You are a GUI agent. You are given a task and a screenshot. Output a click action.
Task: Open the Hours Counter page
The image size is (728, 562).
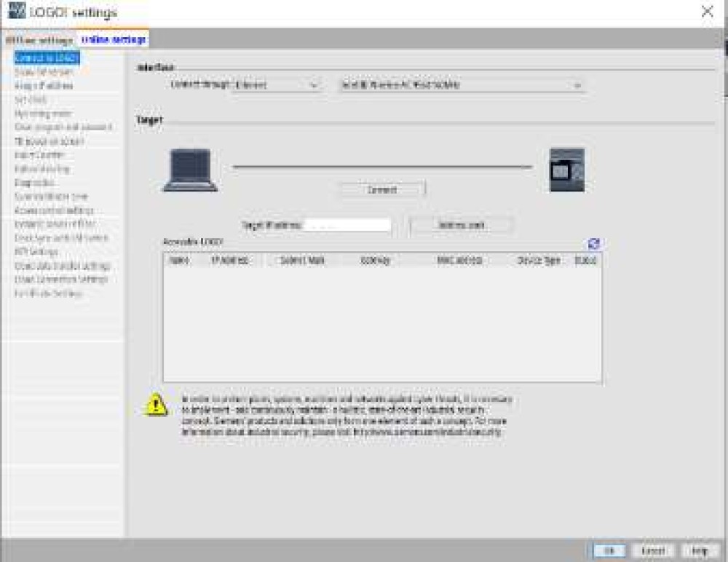coord(39,155)
